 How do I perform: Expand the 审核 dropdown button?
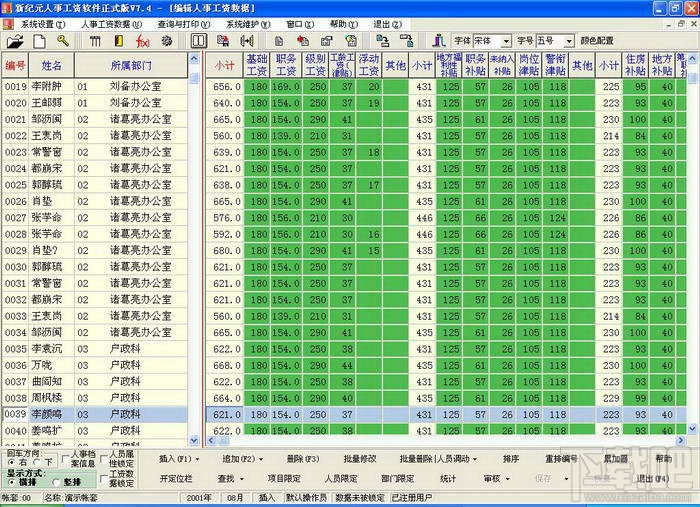[x=508, y=479]
